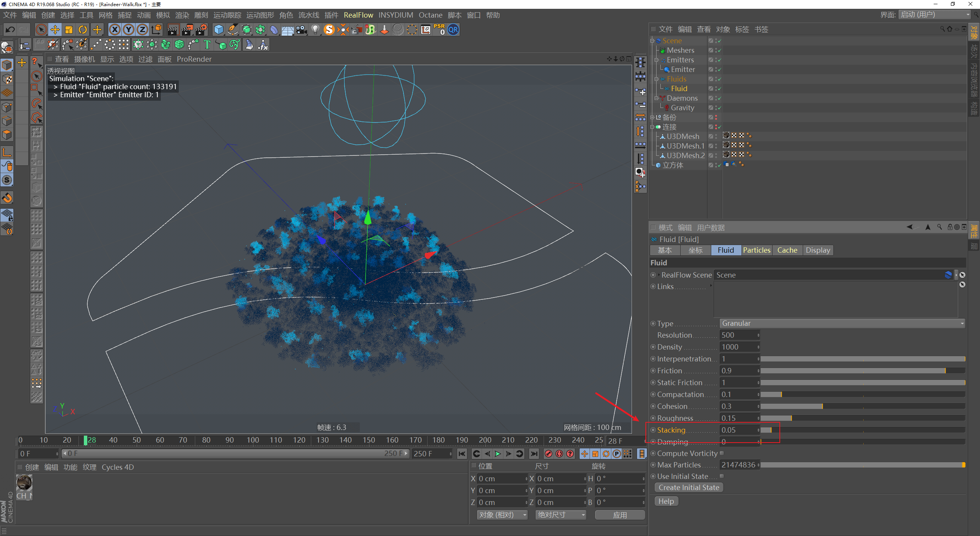The height and width of the screenshot is (536, 980).
Task: Click the Help button
Action: click(x=666, y=501)
